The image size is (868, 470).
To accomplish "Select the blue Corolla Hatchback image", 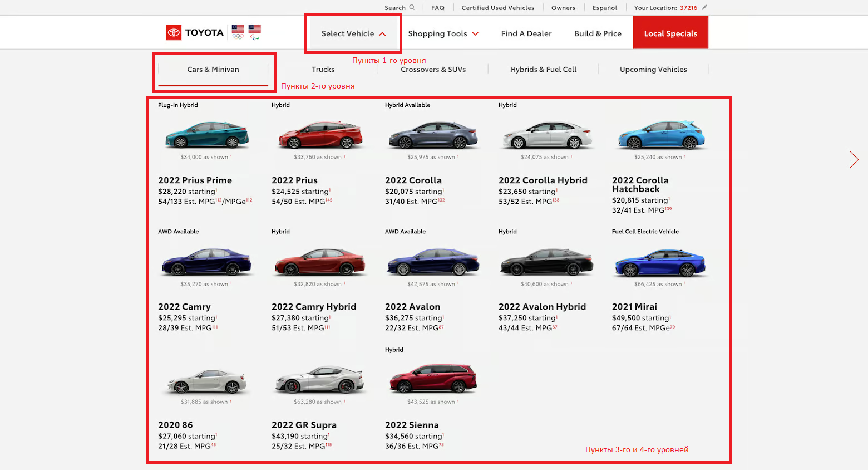I will coord(661,135).
